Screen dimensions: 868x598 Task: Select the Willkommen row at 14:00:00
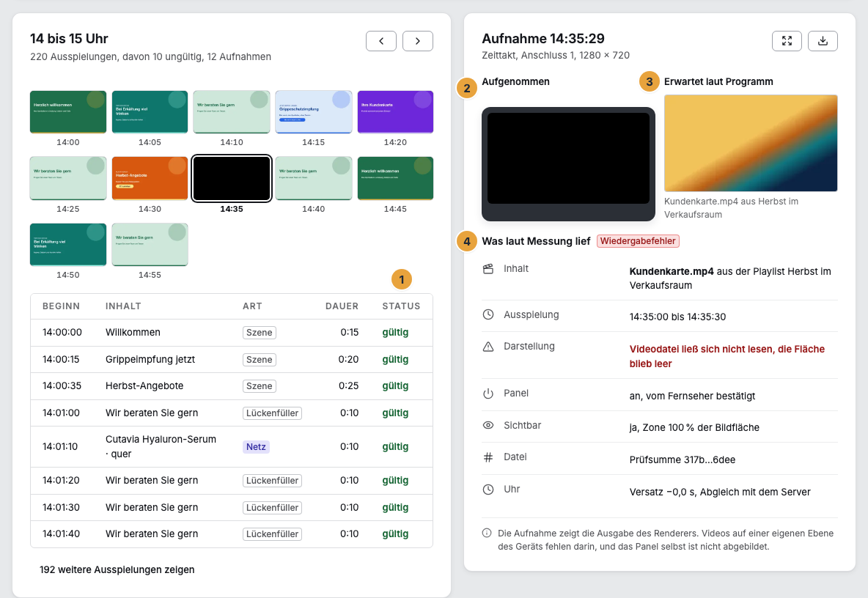click(232, 333)
